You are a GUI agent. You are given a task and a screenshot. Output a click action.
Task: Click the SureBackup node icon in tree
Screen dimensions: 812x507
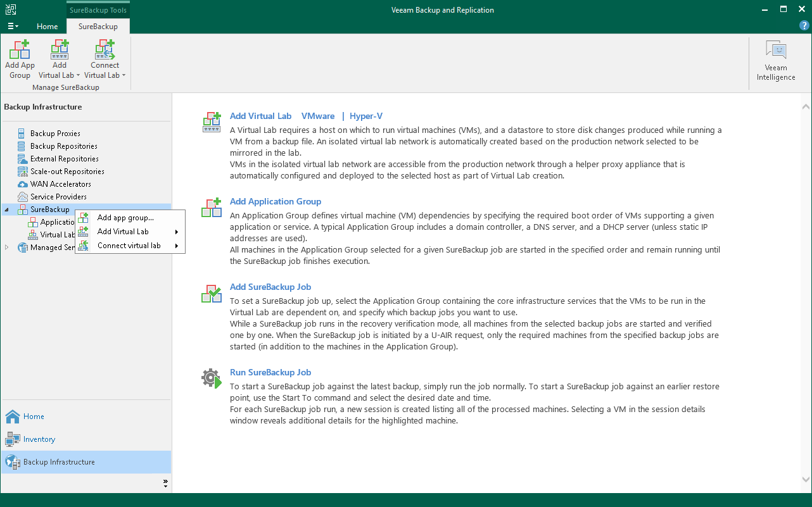click(x=23, y=210)
